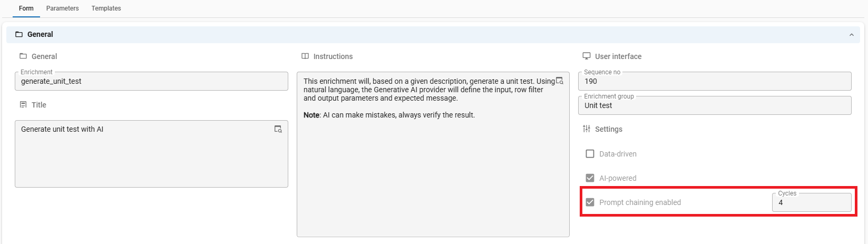Toggle Prompt chaining enabled checkbox
Viewport: 868px width, 244px height.
(x=590, y=202)
